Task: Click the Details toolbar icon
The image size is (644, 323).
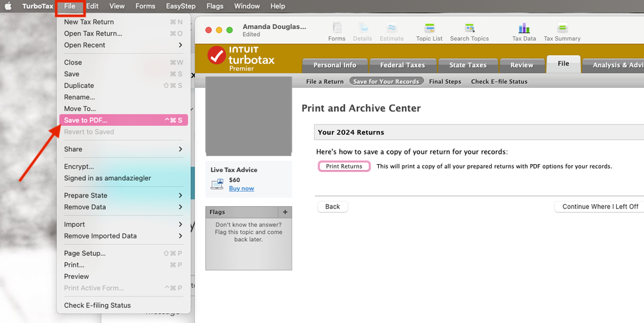Action: [x=363, y=32]
